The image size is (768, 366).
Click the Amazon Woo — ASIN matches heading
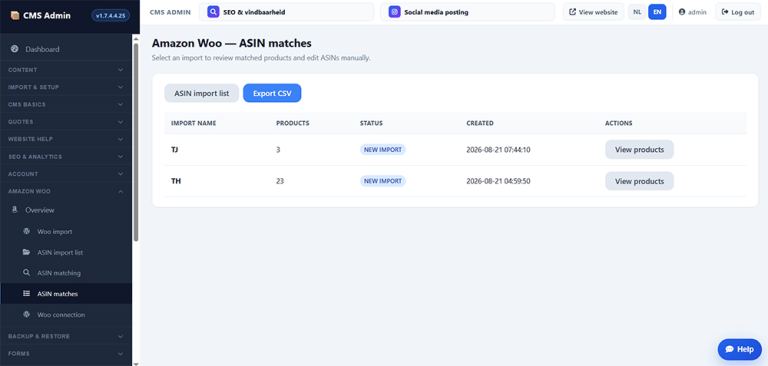(232, 43)
